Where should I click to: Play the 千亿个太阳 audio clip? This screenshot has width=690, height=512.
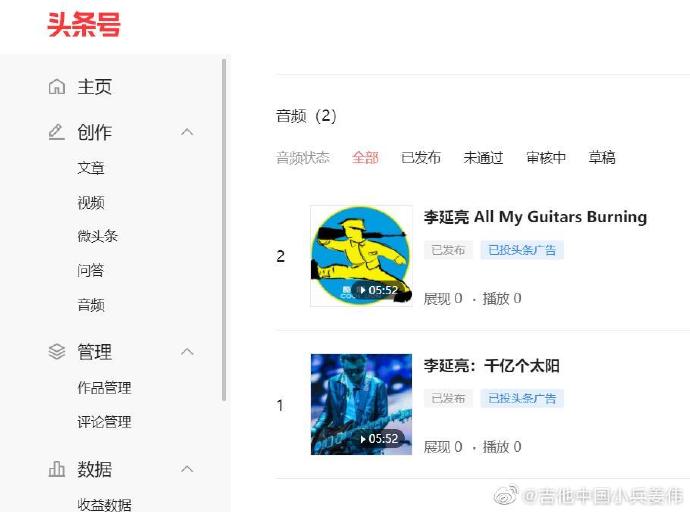(378, 439)
